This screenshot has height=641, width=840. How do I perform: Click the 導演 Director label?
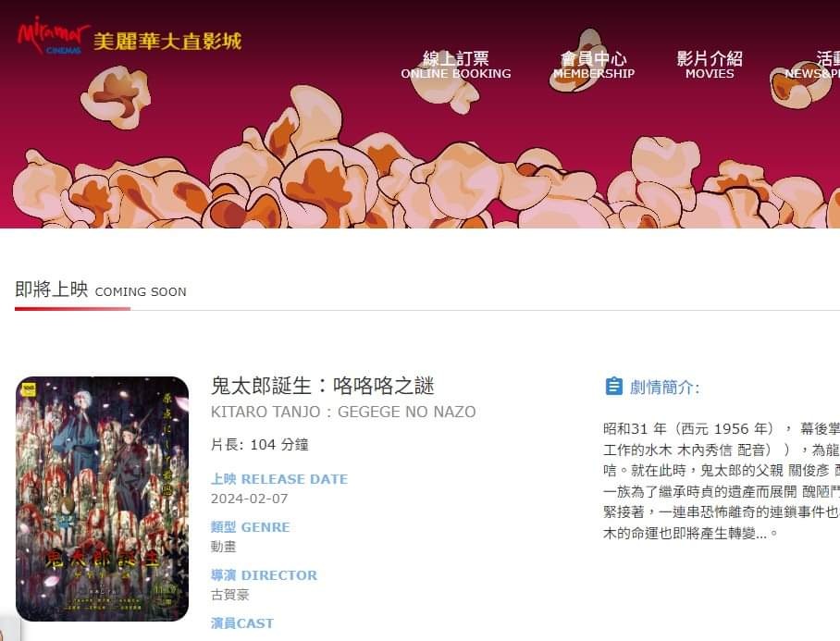click(x=264, y=575)
